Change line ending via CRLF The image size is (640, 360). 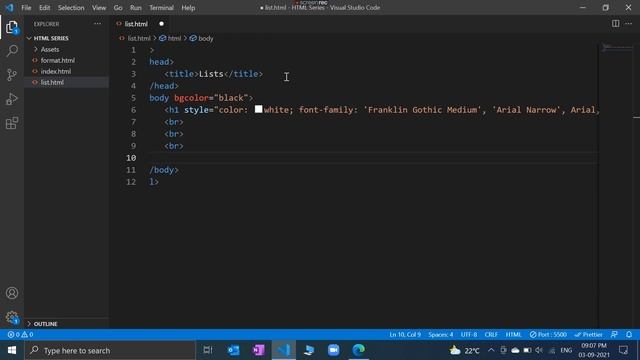(x=491, y=334)
